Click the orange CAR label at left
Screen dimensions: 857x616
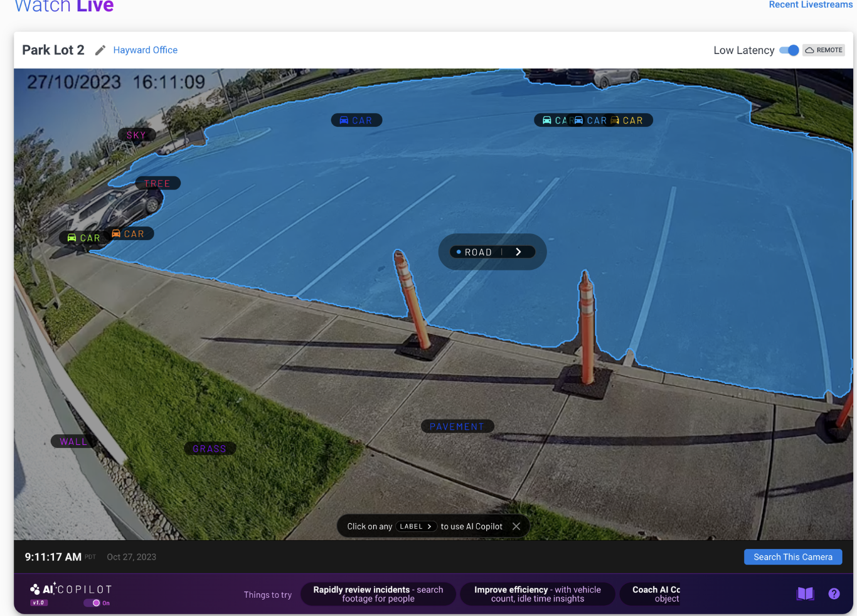129,233
